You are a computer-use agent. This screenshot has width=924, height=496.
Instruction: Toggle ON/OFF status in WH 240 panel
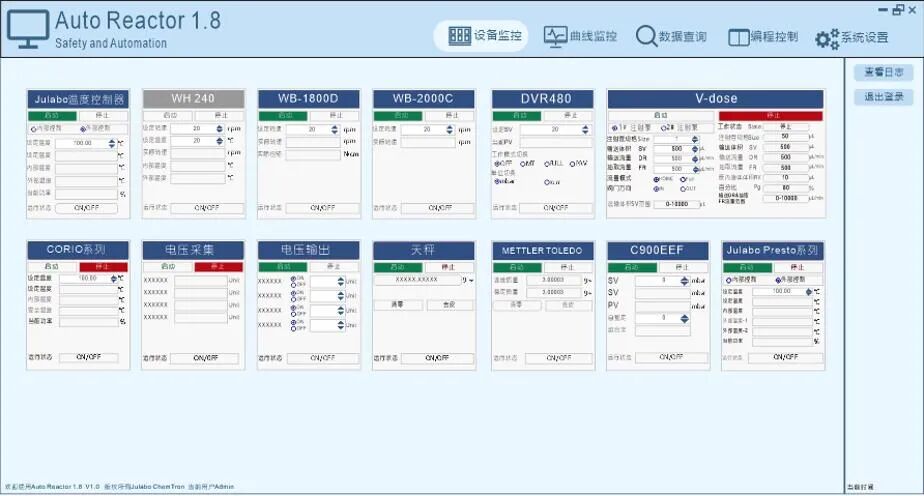coord(207,208)
